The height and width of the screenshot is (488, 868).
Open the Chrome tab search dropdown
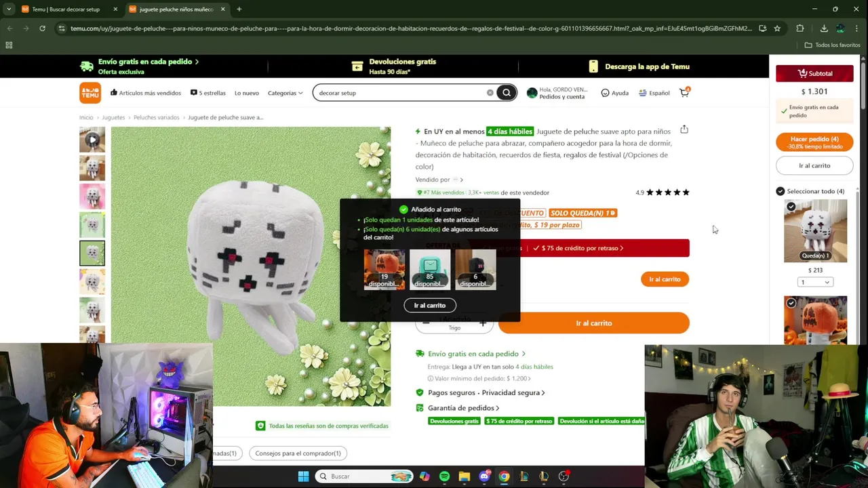click(9, 9)
